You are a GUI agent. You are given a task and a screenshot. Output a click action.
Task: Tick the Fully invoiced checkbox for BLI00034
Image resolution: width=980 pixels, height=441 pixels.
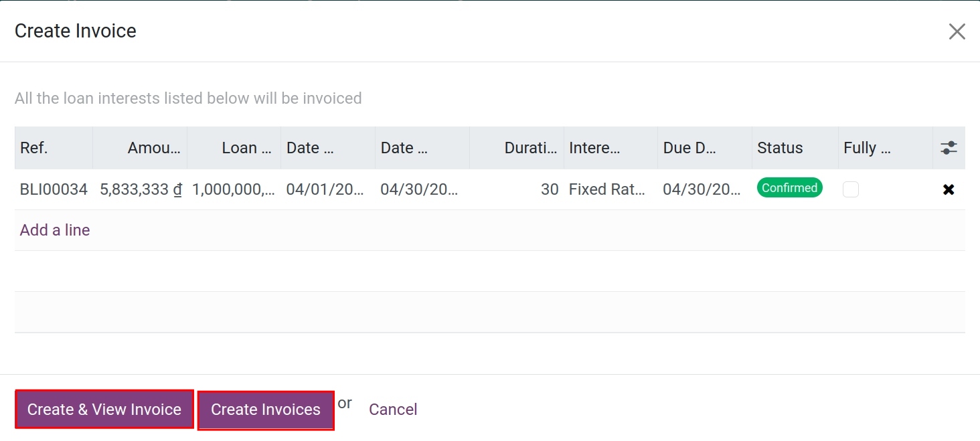pos(851,189)
